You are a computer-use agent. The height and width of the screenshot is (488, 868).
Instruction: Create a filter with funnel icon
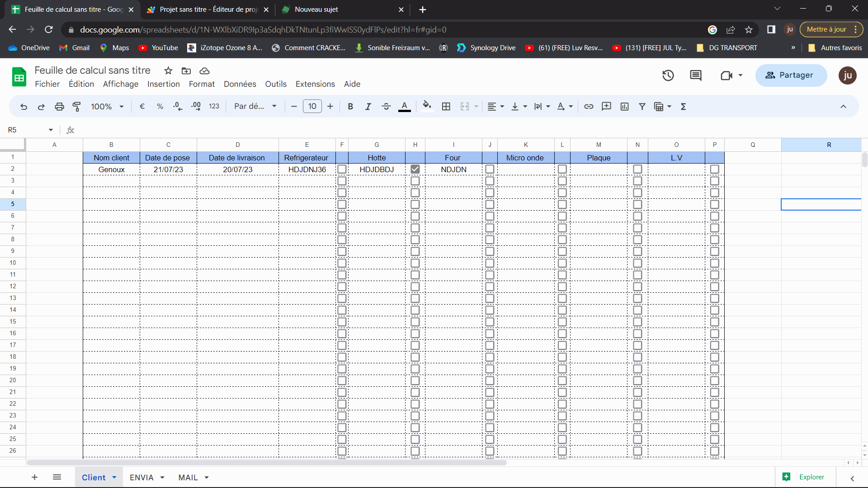point(642,107)
